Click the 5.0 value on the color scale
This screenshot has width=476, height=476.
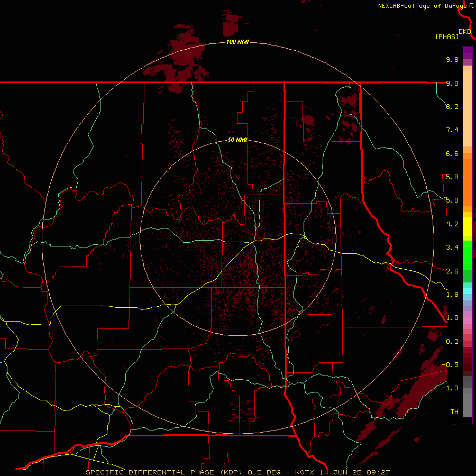[452, 200]
